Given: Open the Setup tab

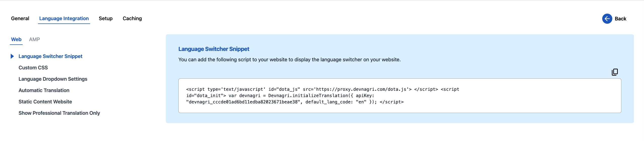Looking at the screenshot, I should coord(106,18).
